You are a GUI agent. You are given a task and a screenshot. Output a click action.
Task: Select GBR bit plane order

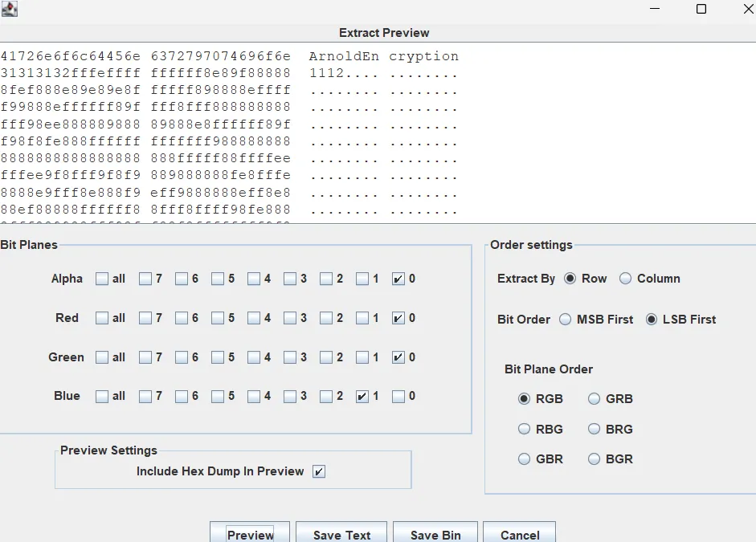(524, 459)
